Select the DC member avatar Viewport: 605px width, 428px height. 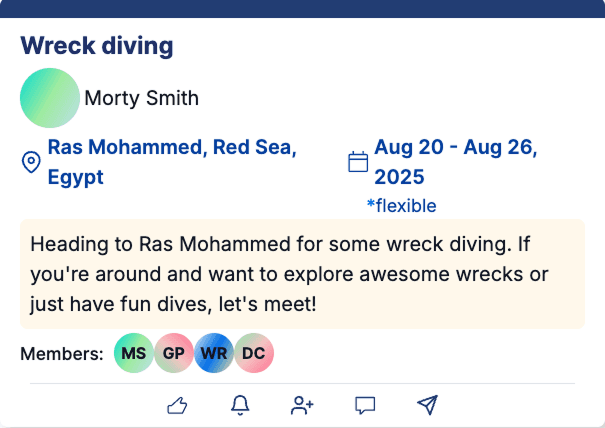254,353
